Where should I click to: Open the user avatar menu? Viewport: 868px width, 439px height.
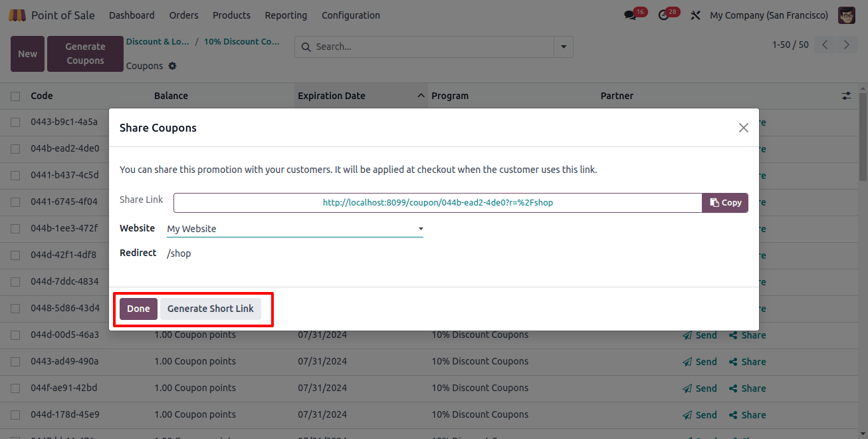click(847, 15)
